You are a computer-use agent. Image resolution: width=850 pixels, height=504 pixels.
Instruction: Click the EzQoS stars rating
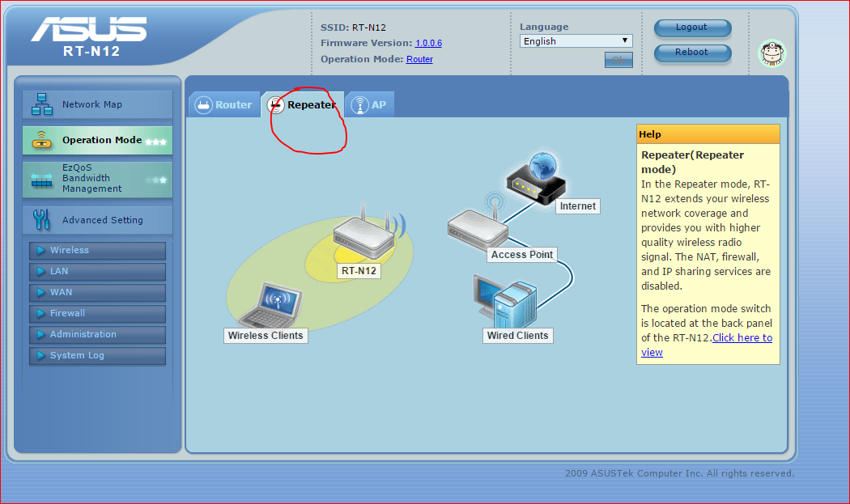pyautogui.click(x=156, y=180)
